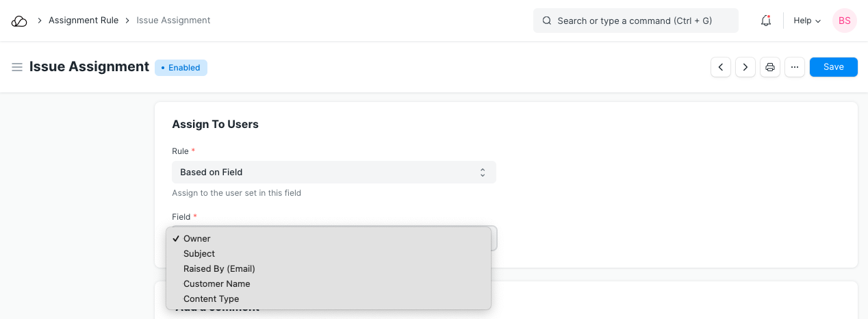Screen dimensions: 868x319
Task: Open the notifications bell
Action: (x=766, y=21)
